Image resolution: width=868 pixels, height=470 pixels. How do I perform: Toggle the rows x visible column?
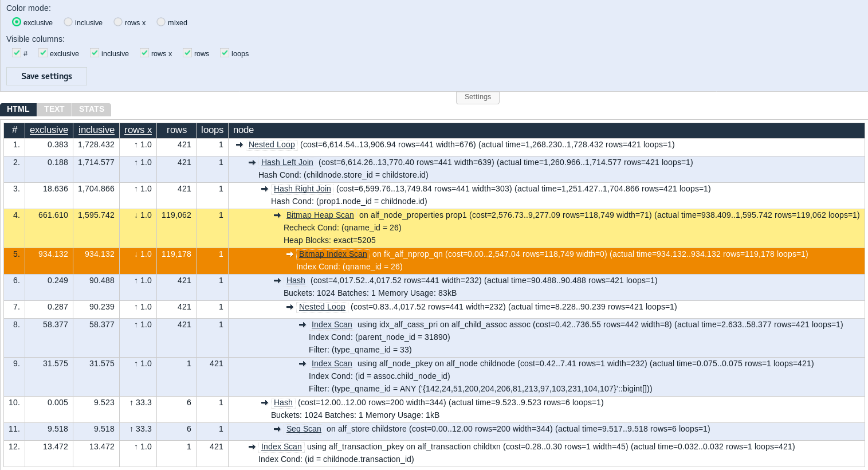[x=144, y=53]
